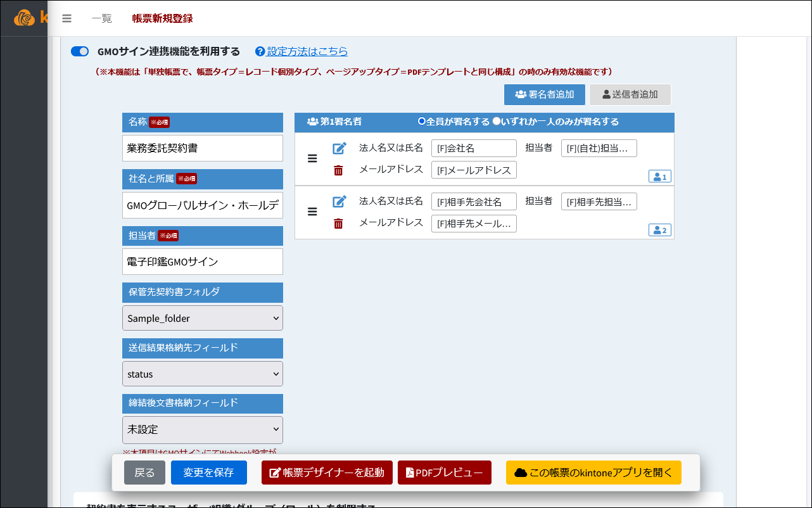Delete the 相手先会社名 signer with trash icon
812x508 pixels.
(x=339, y=223)
